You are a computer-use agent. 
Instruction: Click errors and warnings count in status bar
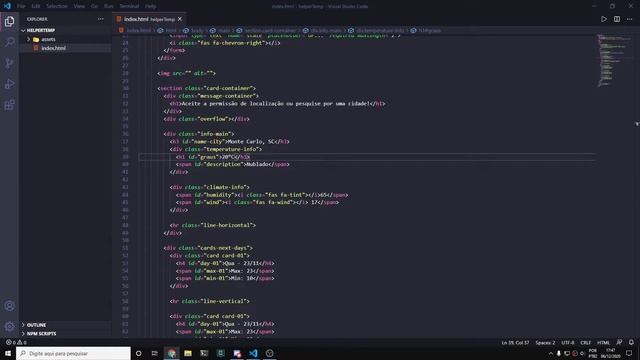[16, 342]
